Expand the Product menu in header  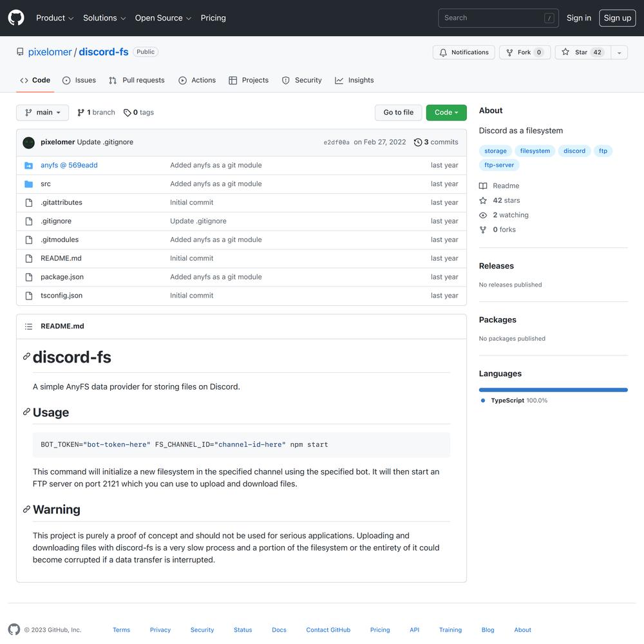(55, 18)
